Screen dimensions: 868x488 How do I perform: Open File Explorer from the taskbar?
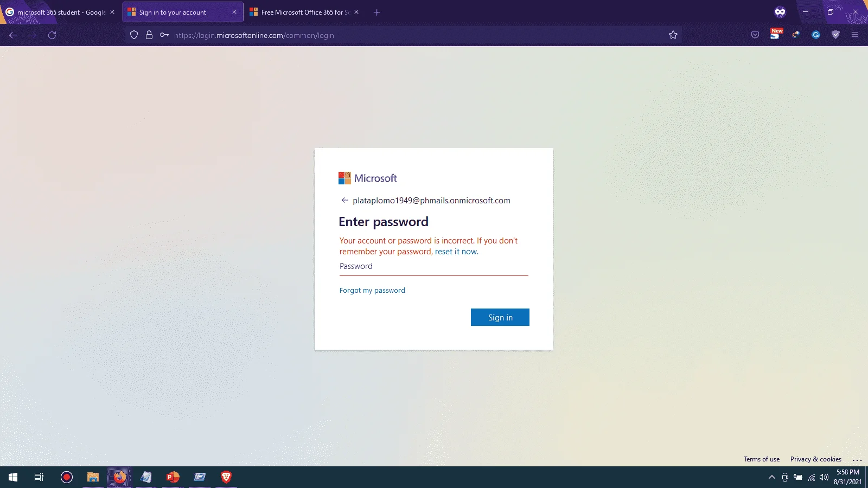pos(93,477)
